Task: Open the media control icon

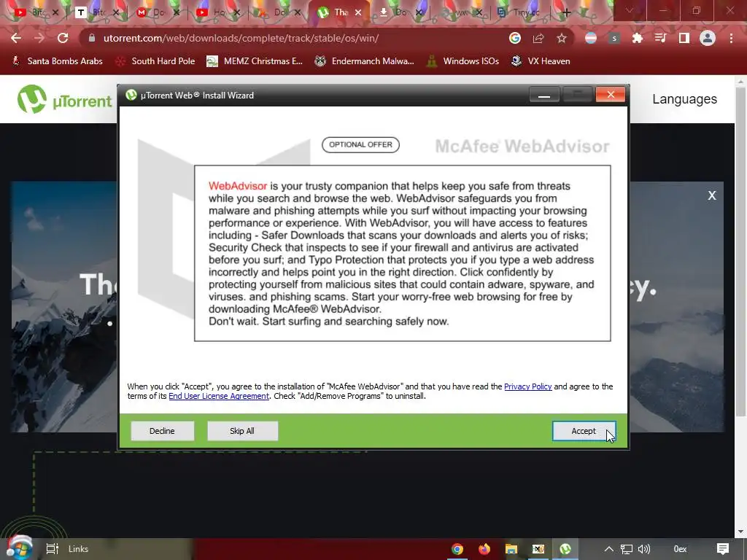Action: coord(661,38)
